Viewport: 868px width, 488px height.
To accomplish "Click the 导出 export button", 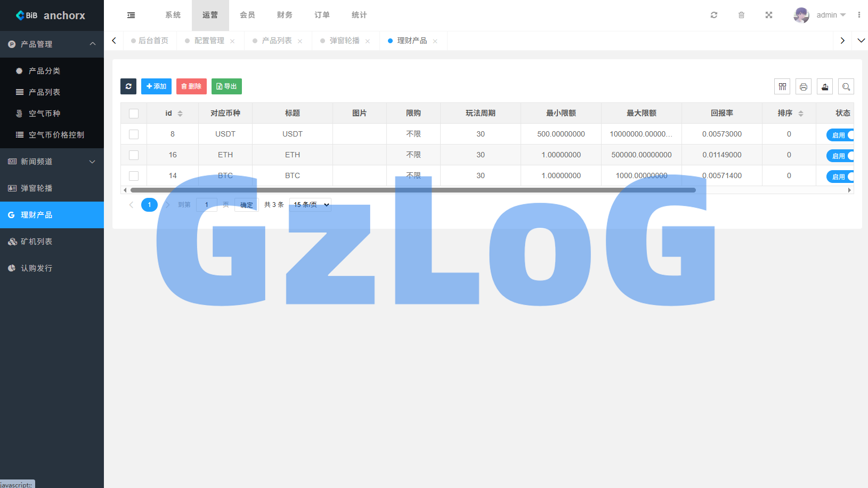I will [x=226, y=86].
